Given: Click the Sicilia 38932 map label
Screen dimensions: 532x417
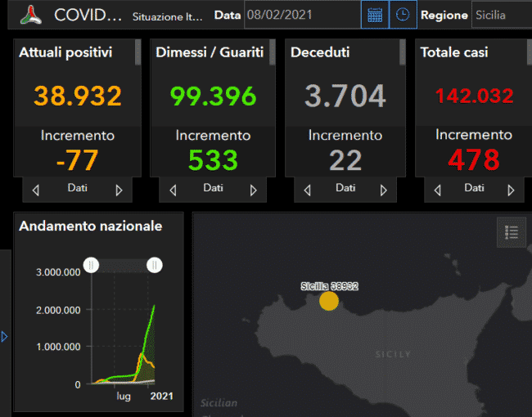Looking at the screenshot, I should point(330,286).
